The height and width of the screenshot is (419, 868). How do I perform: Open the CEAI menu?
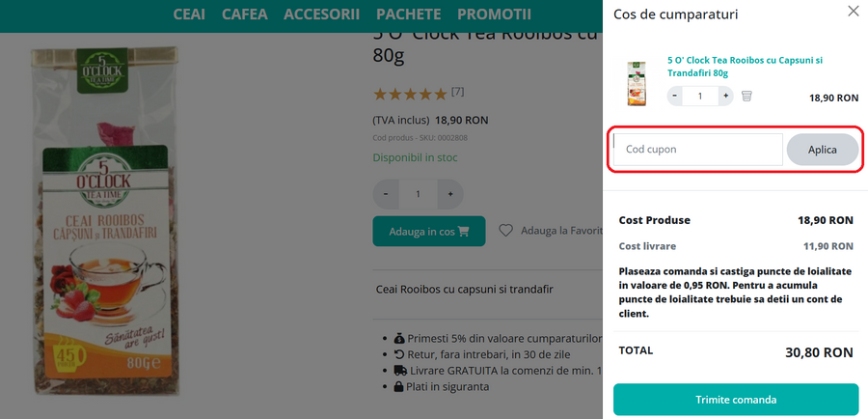point(189,14)
